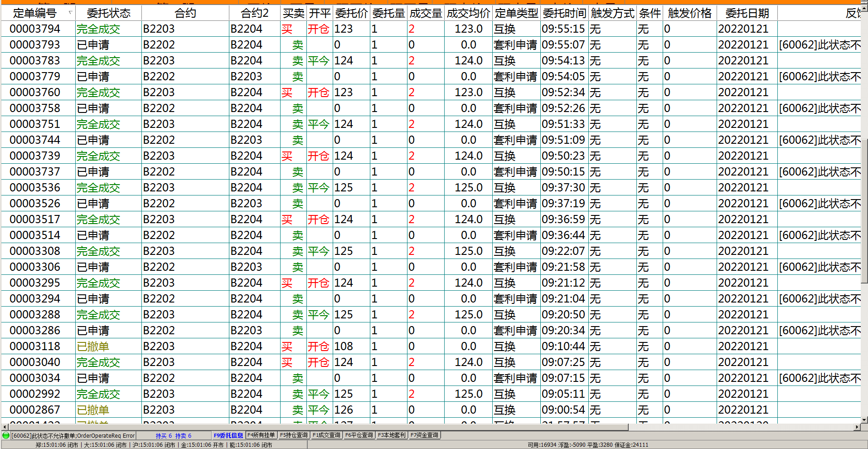Click the time 09:37:30 cell
Screen dimensions: 868x449
[x=563, y=188]
